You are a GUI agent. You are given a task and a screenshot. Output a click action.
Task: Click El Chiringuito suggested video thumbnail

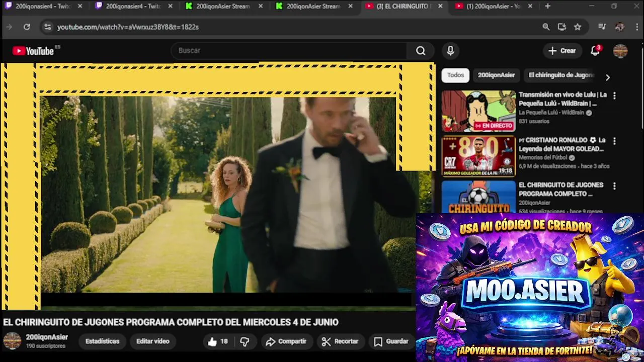[478, 197]
